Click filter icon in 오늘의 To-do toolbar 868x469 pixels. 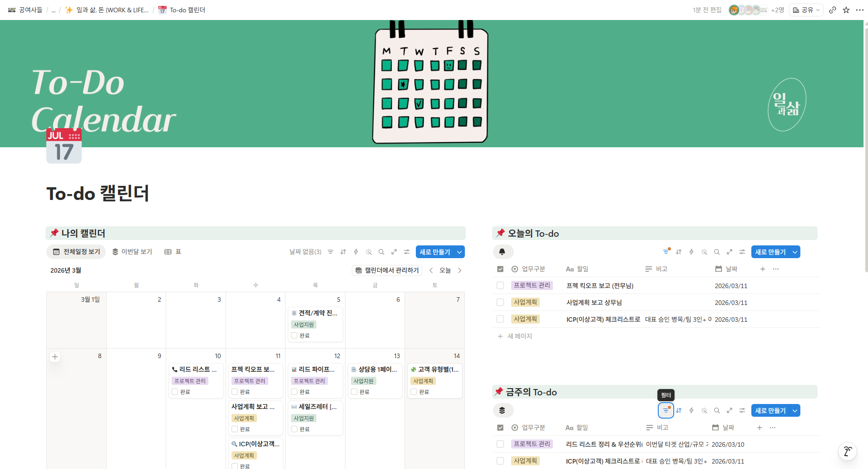click(x=666, y=252)
